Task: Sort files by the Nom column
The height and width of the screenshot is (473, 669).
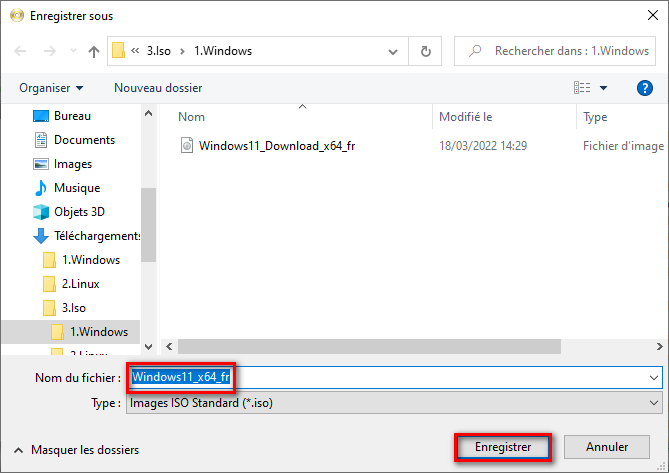Action: [191, 117]
